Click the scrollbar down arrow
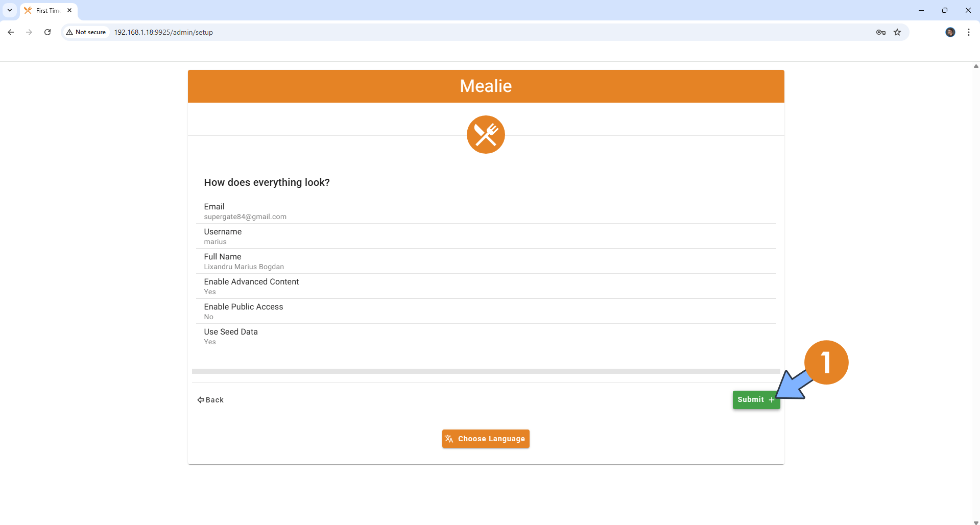980x525 pixels. click(976, 522)
